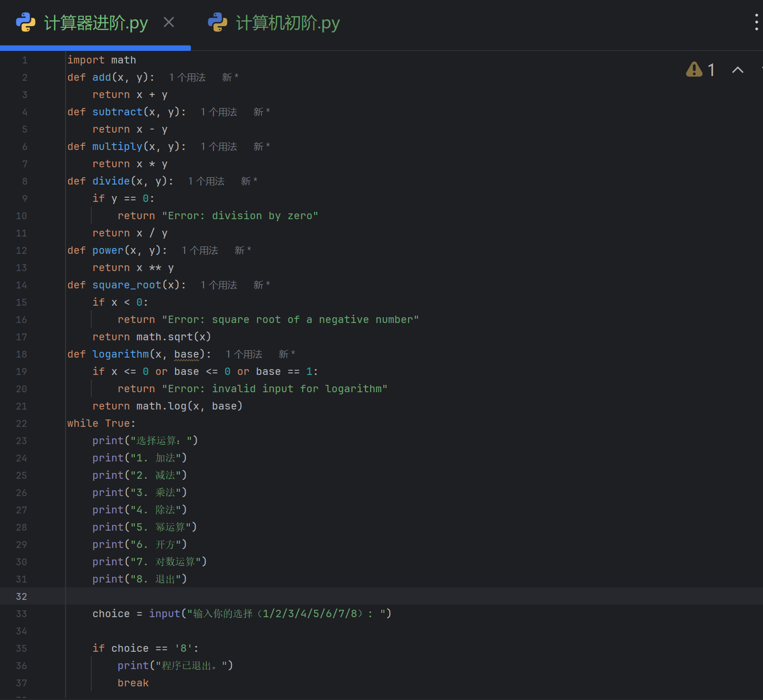The width and height of the screenshot is (763, 700).
Task: Show usages hint for multiply function
Action: (x=219, y=147)
